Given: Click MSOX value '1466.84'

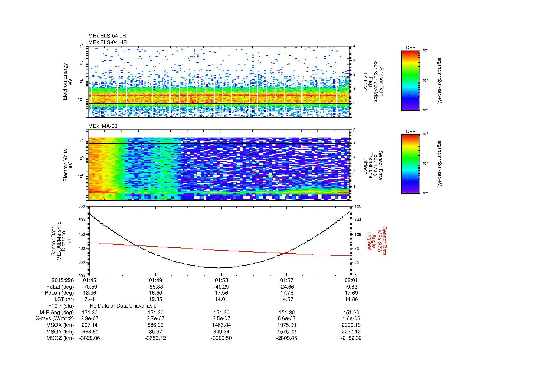Looking at the screenshot, I should (x=221, y=325).
